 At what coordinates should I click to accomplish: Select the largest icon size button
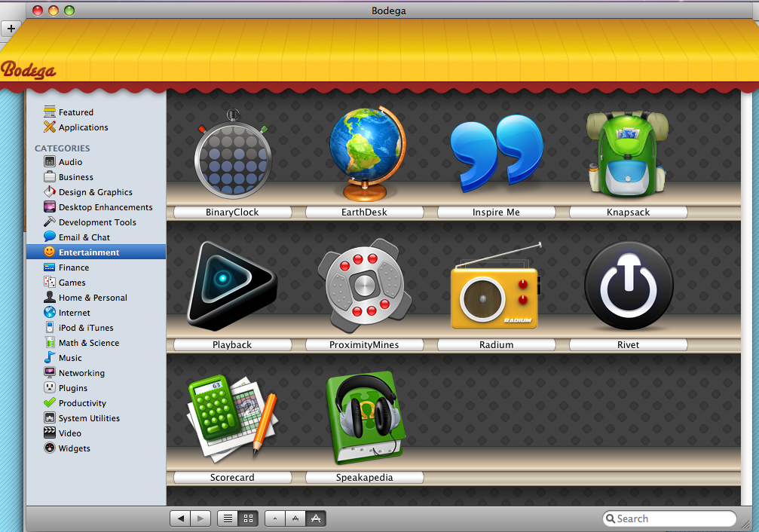(x=316, y=518)
